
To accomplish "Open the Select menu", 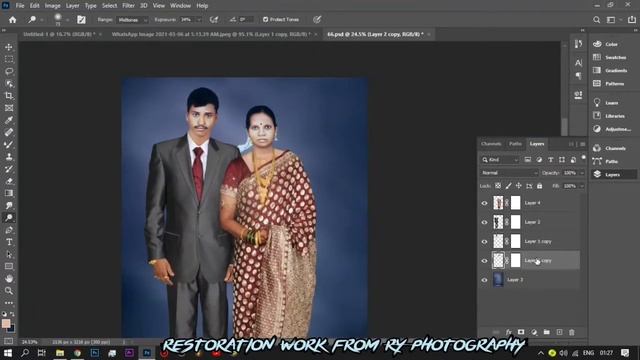I will [109, 6].
